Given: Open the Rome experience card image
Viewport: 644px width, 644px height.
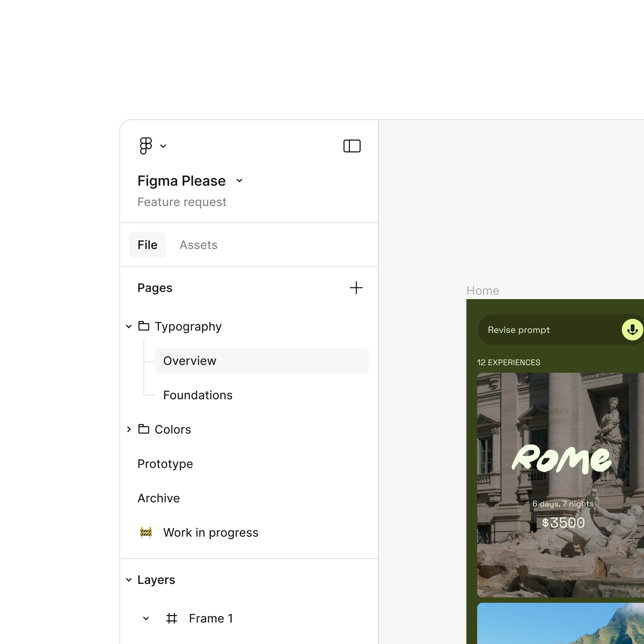Looking at the screenshot, I should [x=560, y=485].
